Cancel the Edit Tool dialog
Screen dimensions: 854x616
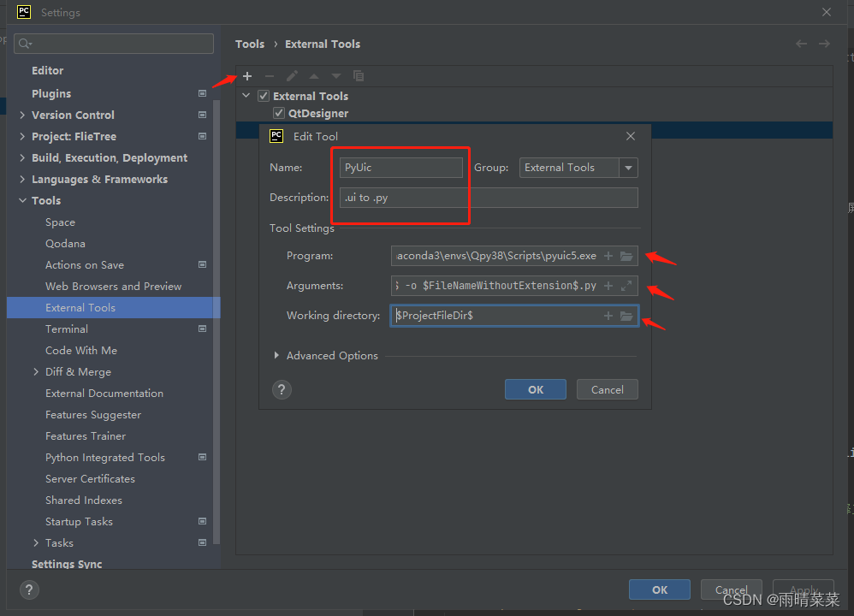(607, 389)
